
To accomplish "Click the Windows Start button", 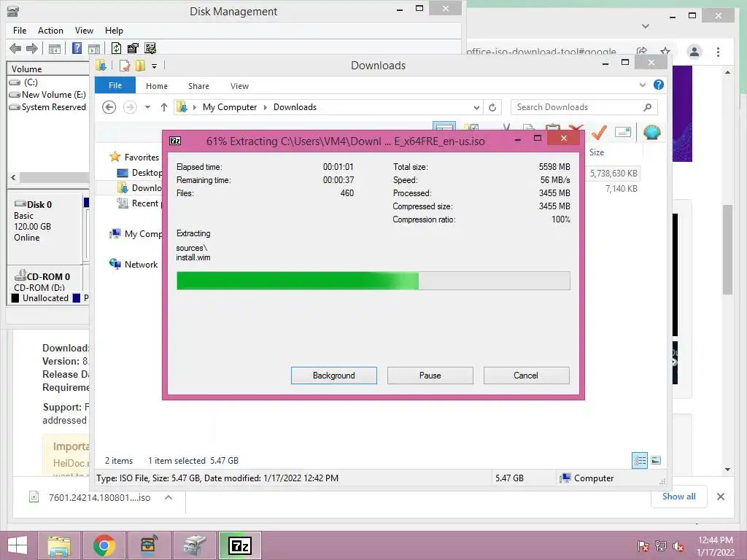I will (x=18, y=545).
